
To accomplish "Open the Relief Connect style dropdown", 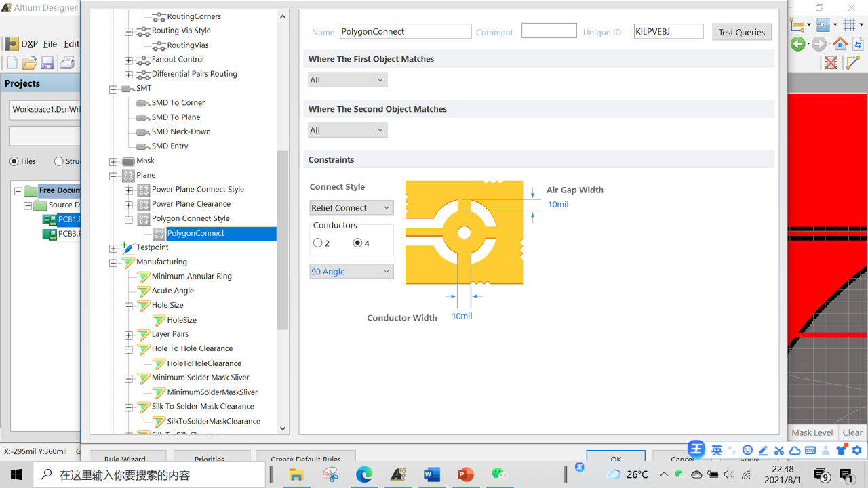I will (x=351, y=207).
